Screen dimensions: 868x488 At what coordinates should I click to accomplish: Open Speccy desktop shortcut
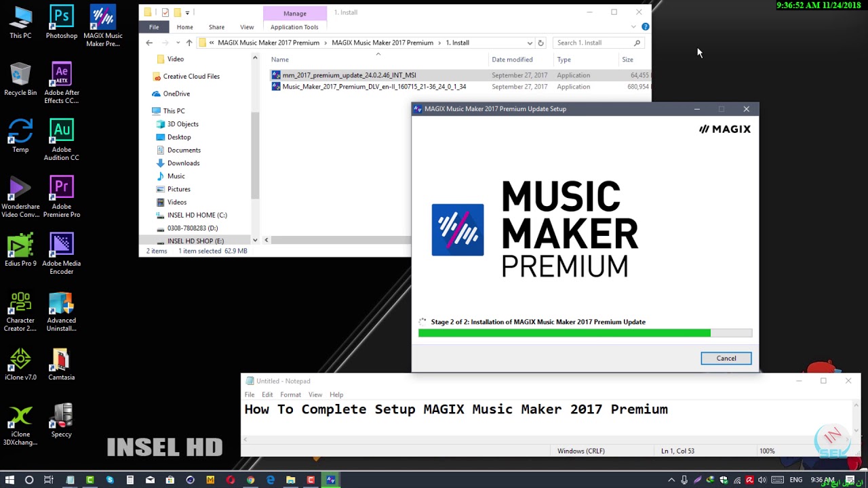(62, 422)
